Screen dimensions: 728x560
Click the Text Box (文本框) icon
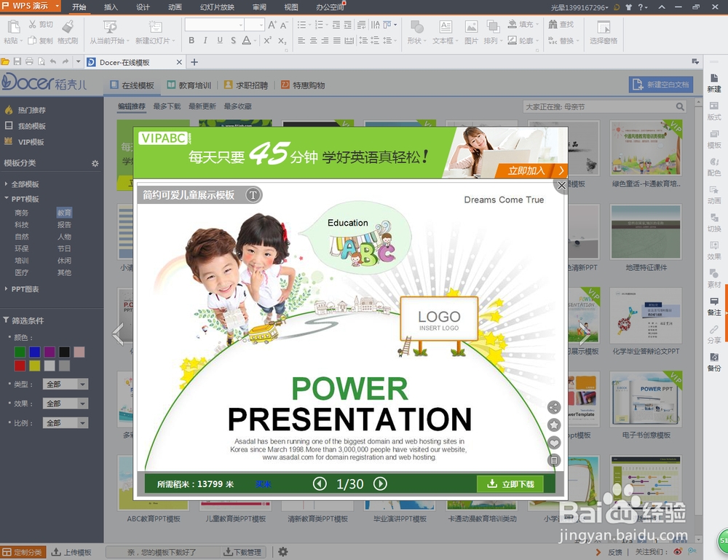[x=446, y=26]
